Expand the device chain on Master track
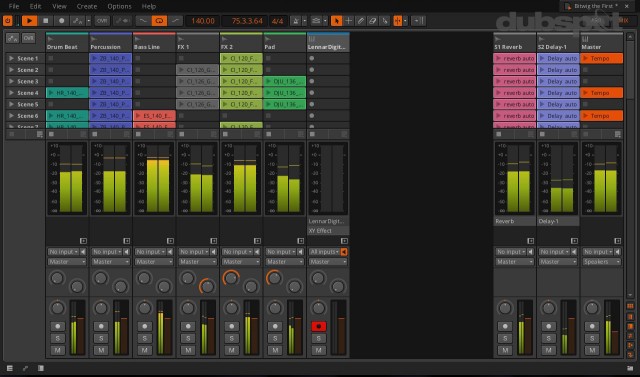The image size is (640, 377). [x=617, y=241]
